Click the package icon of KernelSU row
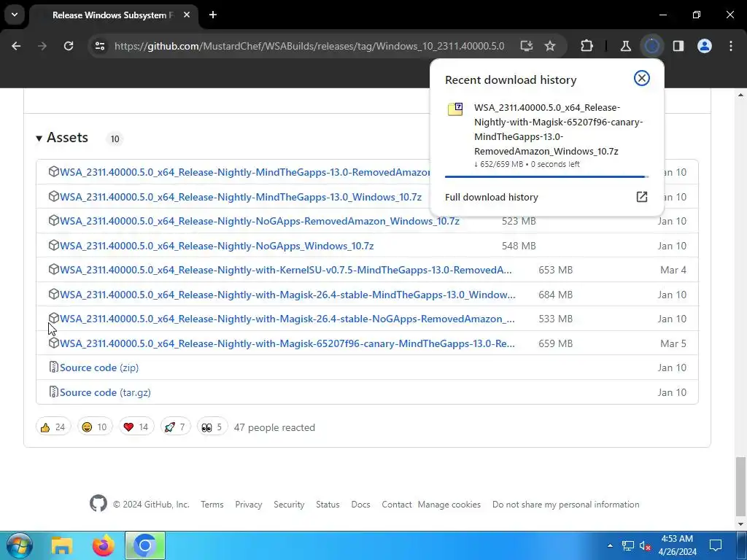747x560 pixels. (53, 269)
